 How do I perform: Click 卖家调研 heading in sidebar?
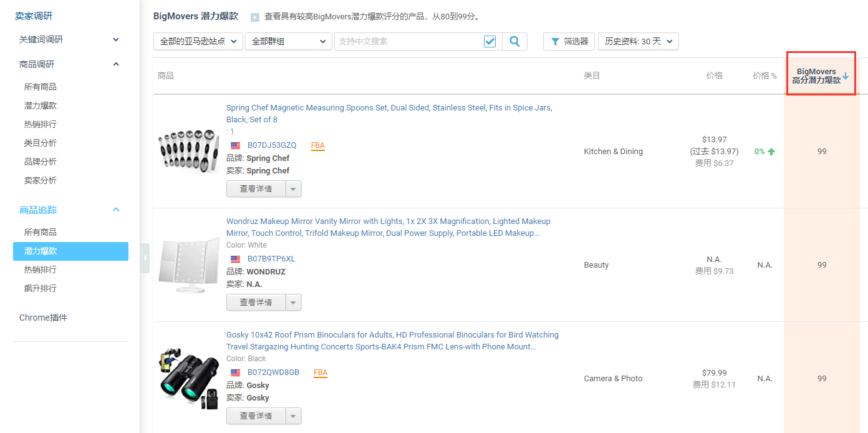[x=34, y=16]
